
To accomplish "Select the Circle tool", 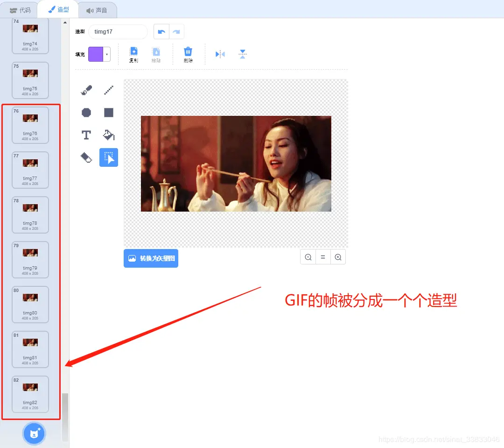I will click(86, 113).
